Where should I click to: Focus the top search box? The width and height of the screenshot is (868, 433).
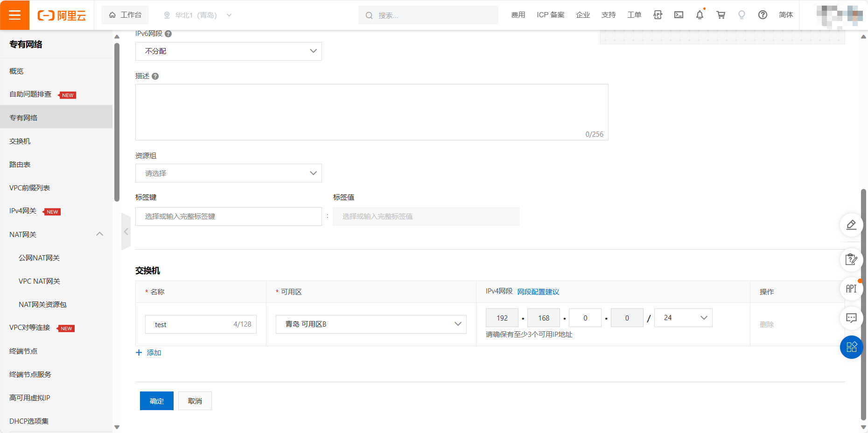[x=428, y=15]
